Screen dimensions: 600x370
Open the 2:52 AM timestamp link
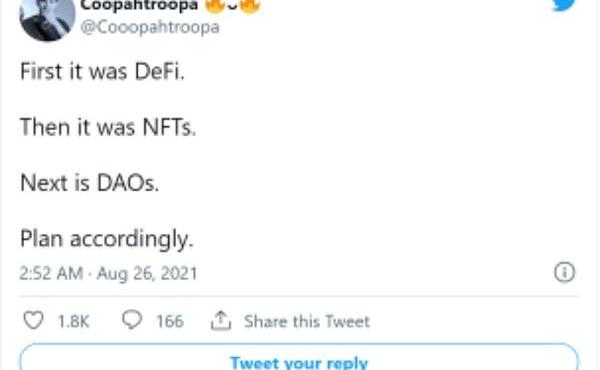(x=51, y=274)
